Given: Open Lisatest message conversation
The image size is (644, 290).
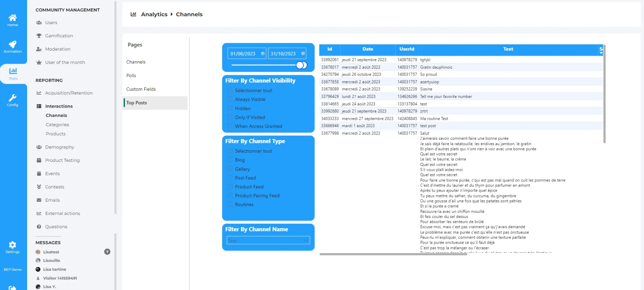Looking at the screenshot, I should tap(51, 252).
